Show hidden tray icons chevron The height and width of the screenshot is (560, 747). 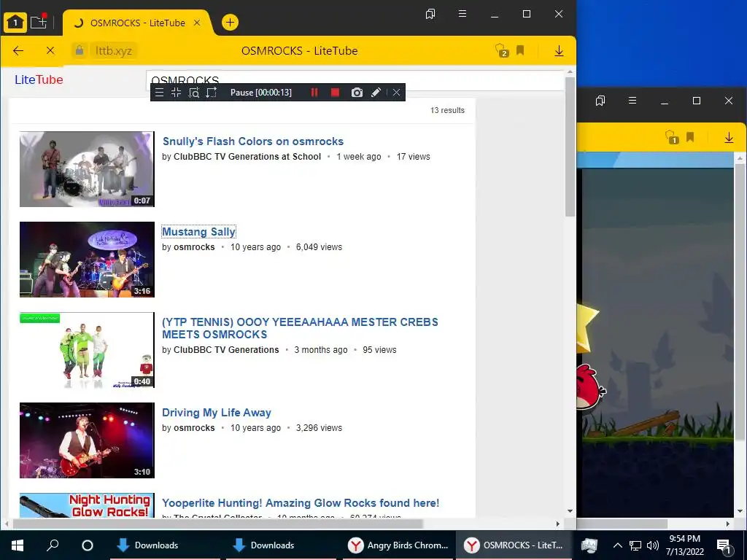(617, 545)
